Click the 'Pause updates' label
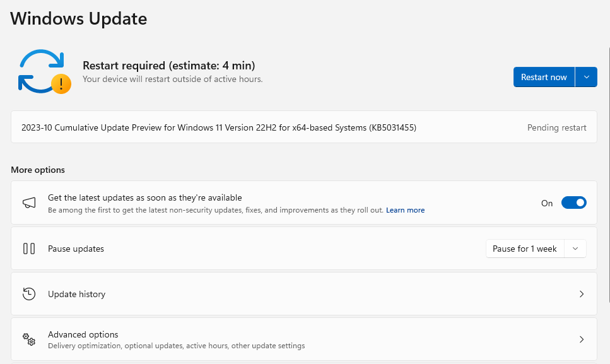Image resolution: width=610 pixels, height=364 pixels. [76, 249]
